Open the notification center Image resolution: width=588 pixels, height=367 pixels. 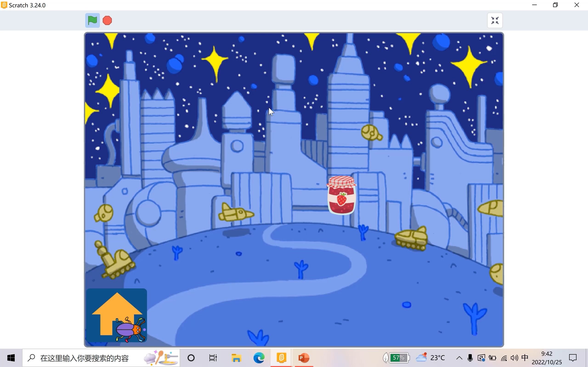[x=573, y=358]
